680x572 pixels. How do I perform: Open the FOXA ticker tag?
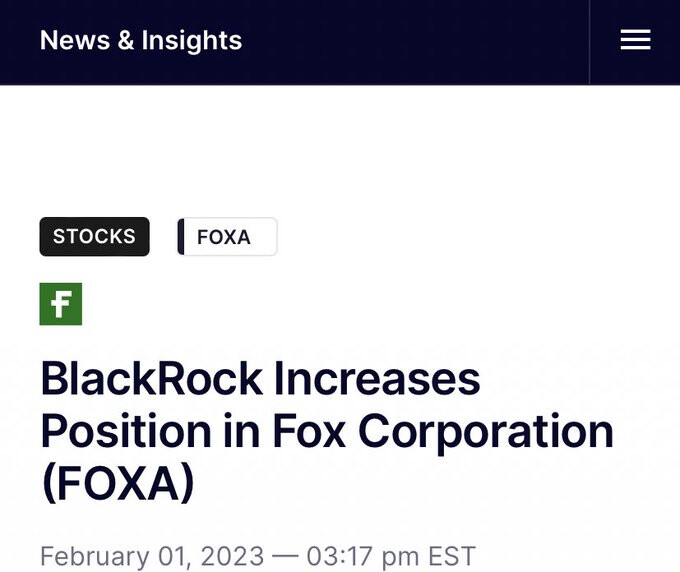point(227,236)
